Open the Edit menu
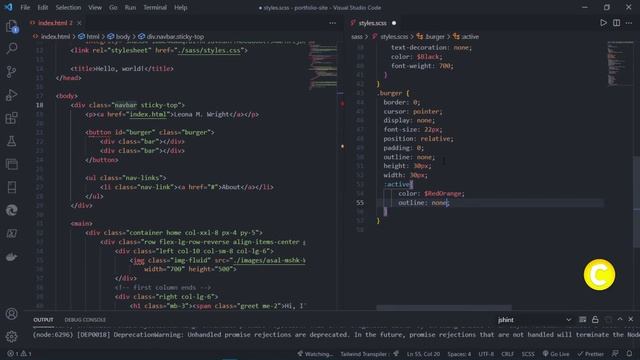Viewport: 640px width, 360px height. 42,7
